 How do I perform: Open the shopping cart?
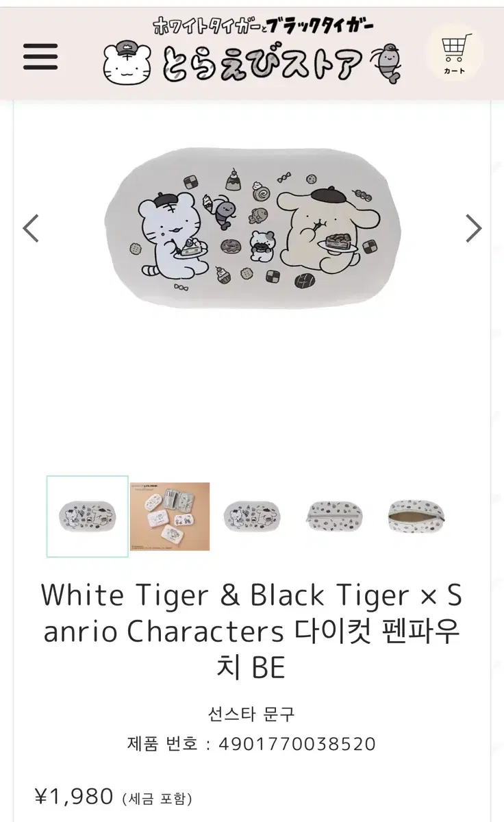(x=454, y=53)
